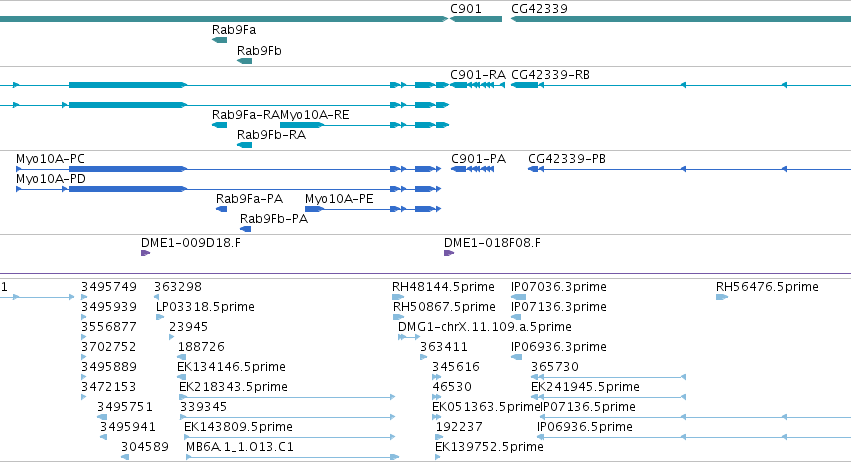Click the RH48144.5prime arrow glyph

[398, 297]
